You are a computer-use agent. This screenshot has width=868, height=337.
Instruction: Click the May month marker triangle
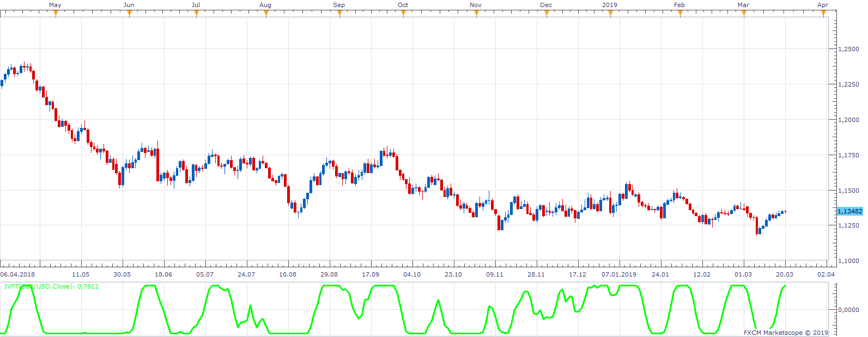pyautogui.click(x=56, y=14)
